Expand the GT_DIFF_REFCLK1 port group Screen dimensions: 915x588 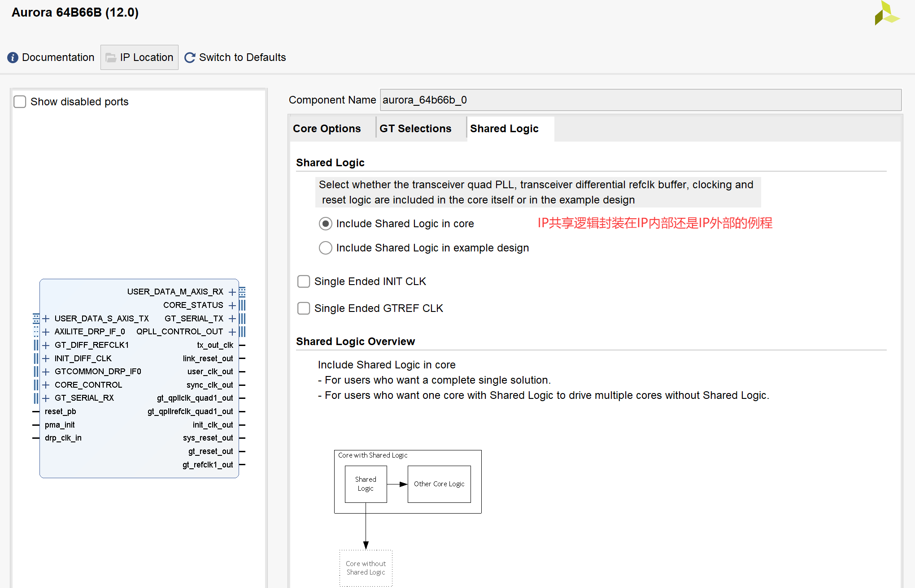[x=46, y=345]
